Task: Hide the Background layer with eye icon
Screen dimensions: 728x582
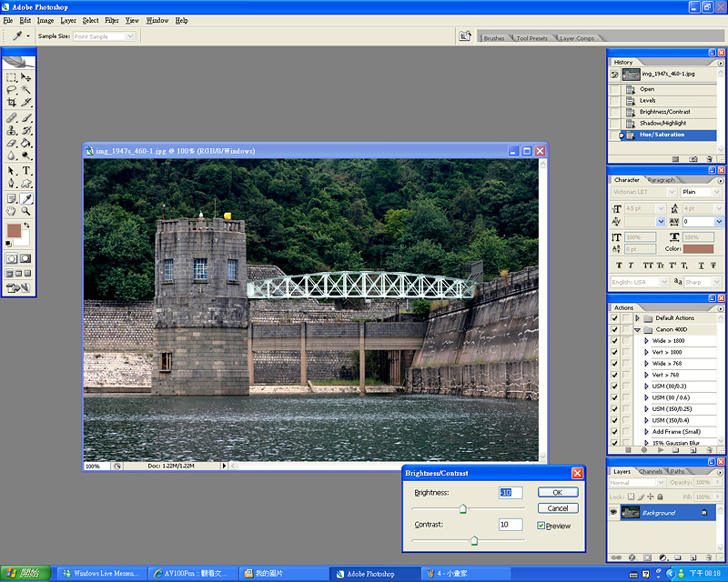Action: pos(614,513)
